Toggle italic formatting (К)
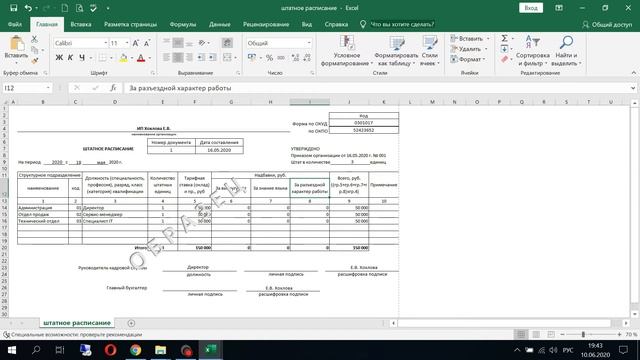Screen dimensions: 640x360 70,58
